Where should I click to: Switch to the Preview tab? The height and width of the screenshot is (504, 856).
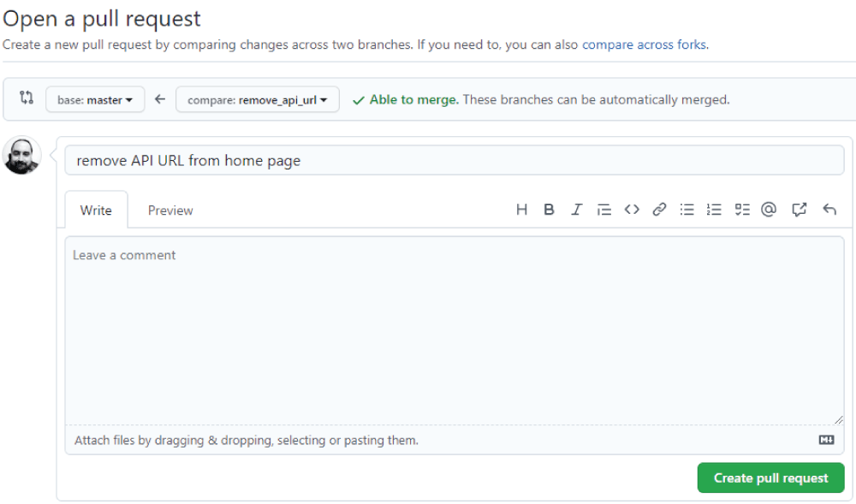click(170, 210)
